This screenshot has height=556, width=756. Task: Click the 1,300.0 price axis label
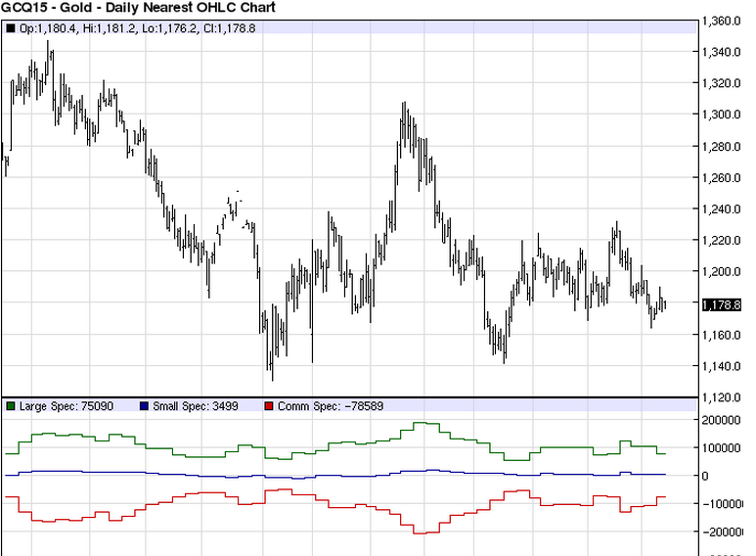(722, 115)
